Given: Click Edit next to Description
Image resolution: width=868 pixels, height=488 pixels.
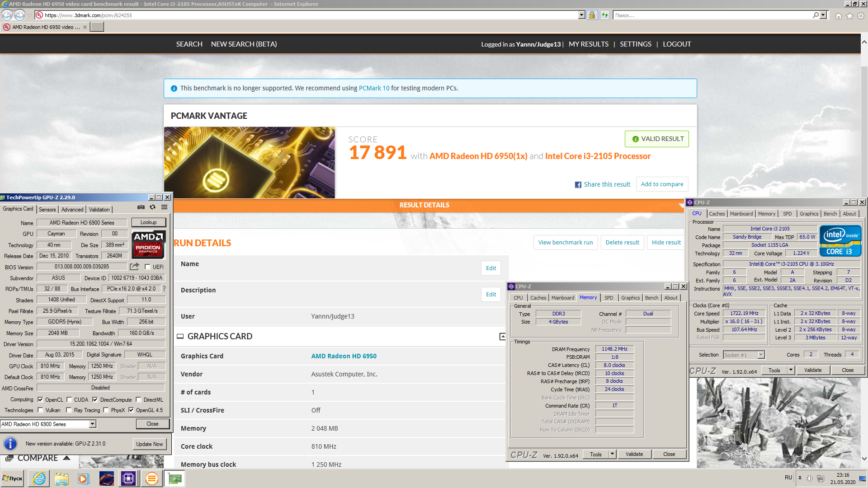Looking at the screenshot, I should click(x=491, y=295).
